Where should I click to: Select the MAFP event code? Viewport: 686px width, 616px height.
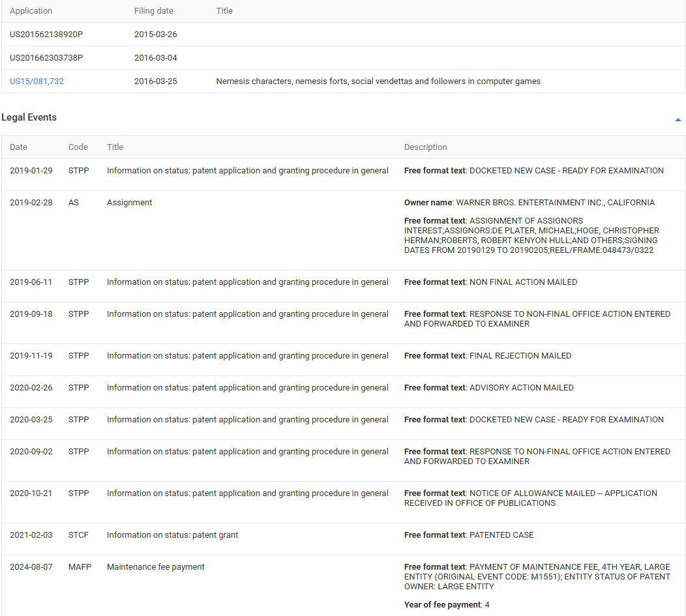click(80, 567)
